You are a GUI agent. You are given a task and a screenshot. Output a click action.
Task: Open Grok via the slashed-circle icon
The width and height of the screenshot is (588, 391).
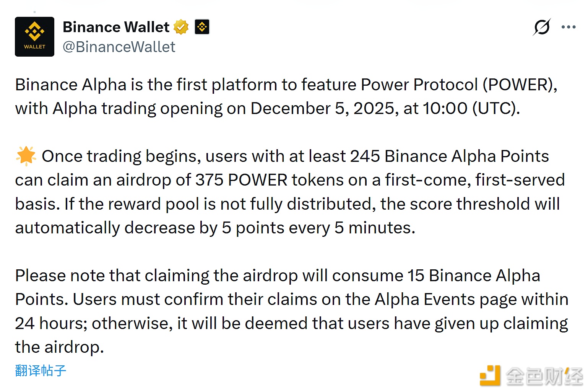542,27
